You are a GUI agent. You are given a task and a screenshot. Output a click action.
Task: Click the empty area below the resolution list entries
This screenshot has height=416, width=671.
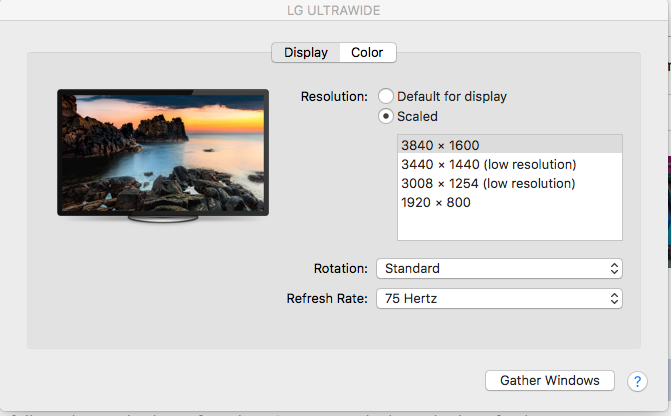pos(510,226)
